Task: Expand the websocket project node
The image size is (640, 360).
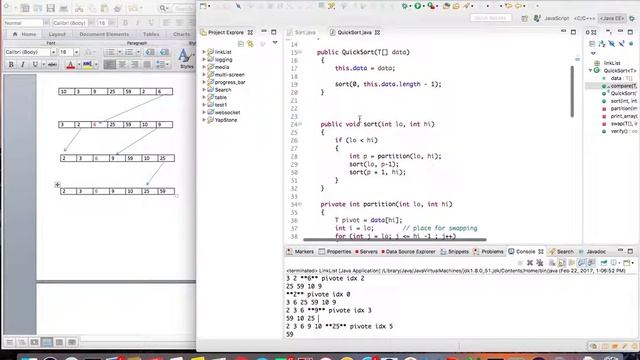Action: pyautogui.click(x=204, y=112)
